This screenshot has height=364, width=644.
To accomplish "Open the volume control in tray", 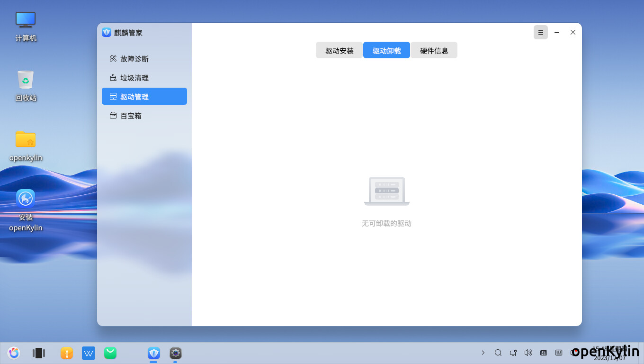I will tap(528, 353).
